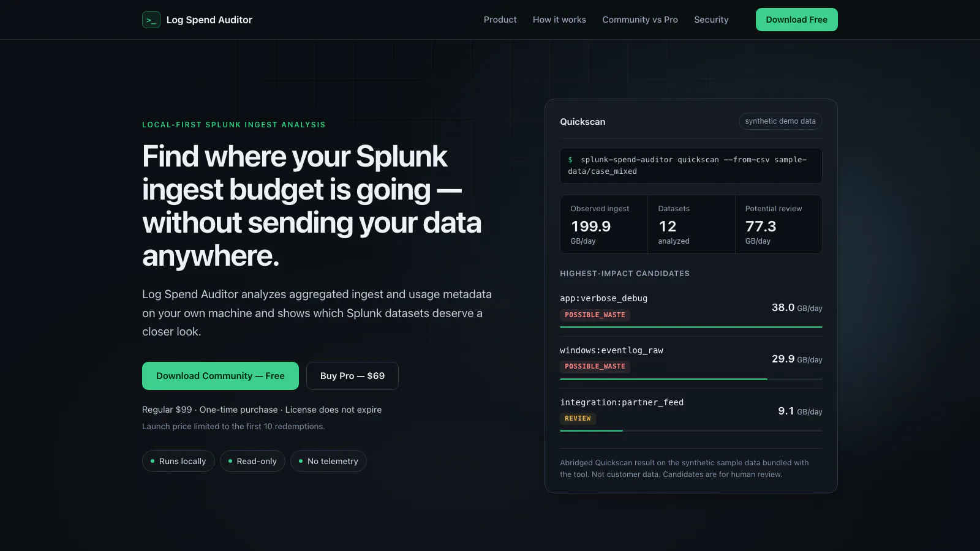Click the Regular $99 one-time purchase text
Screen dimensions: 980x551
click(262, 410)
